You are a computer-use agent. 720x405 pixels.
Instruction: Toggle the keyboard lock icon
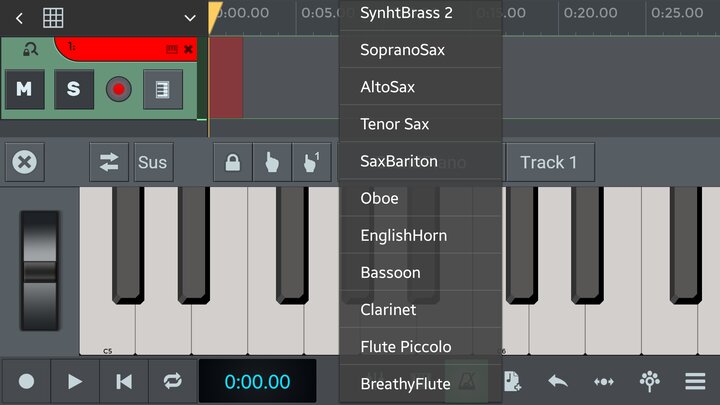coord(233,162)
